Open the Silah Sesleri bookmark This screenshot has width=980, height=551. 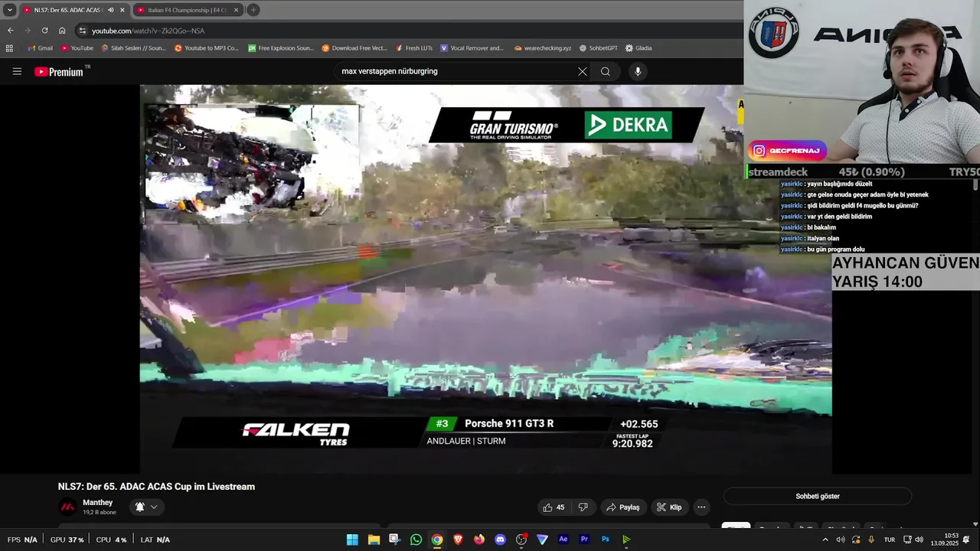coord(133,47)
